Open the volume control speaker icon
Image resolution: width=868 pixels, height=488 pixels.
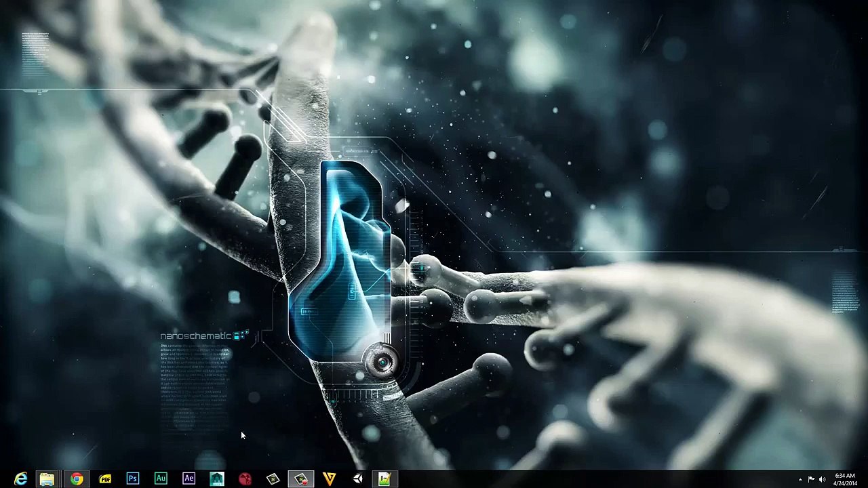tap(822, 480)
